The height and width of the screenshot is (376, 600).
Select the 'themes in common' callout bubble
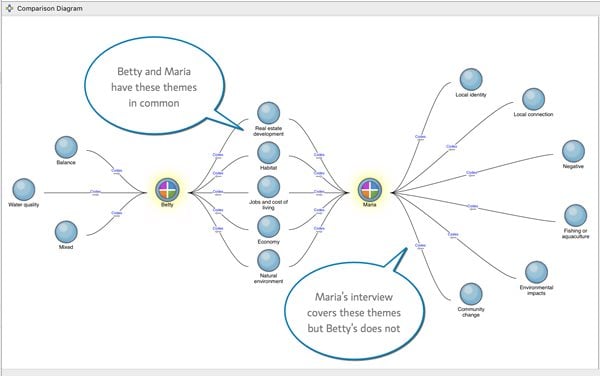click(x=155, y=86)
